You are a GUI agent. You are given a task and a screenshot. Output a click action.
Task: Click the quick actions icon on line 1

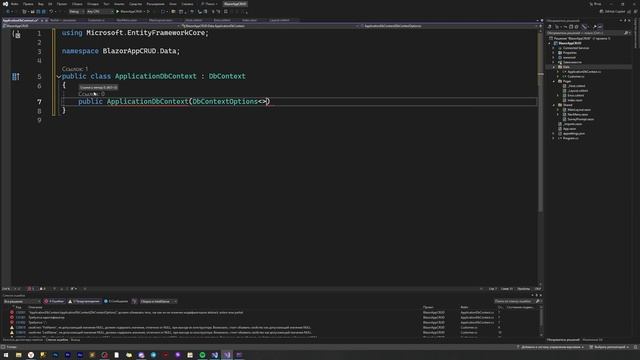point(16,34)
